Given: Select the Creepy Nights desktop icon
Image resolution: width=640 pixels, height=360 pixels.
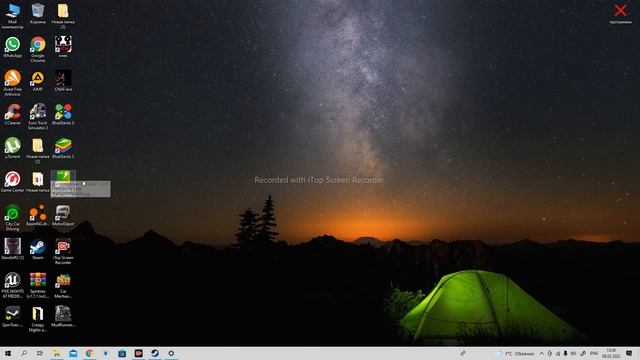Looking at the screenshot, I should coord(38,319).
